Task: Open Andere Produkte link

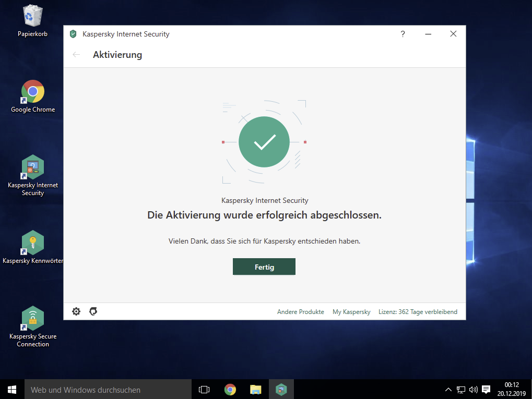Action: (x=300, y=312)
